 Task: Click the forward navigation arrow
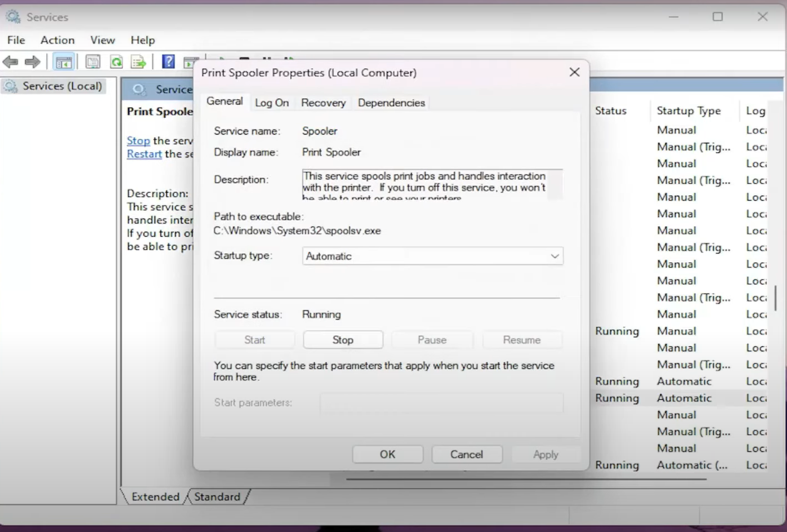32,61
